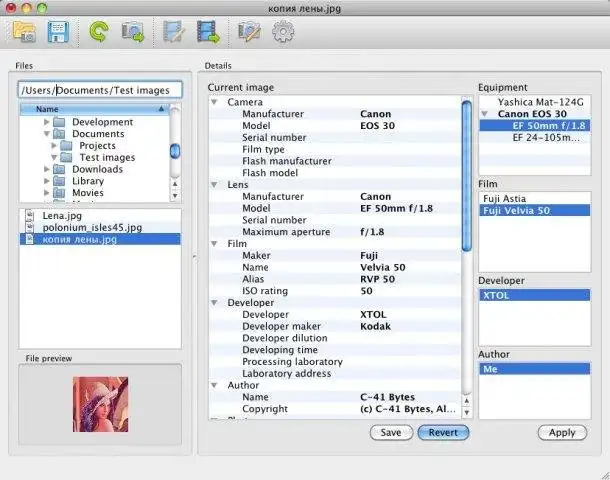Click the Alias value RVP 50
This screenshot has width=610, height=480.
click(x=377, y=279)
